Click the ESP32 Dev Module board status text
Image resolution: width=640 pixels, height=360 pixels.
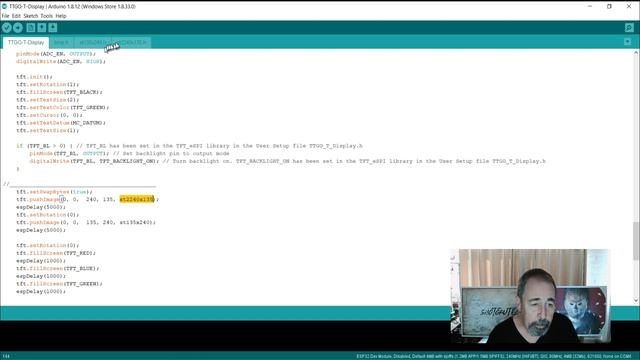click(x=494, y=356)
